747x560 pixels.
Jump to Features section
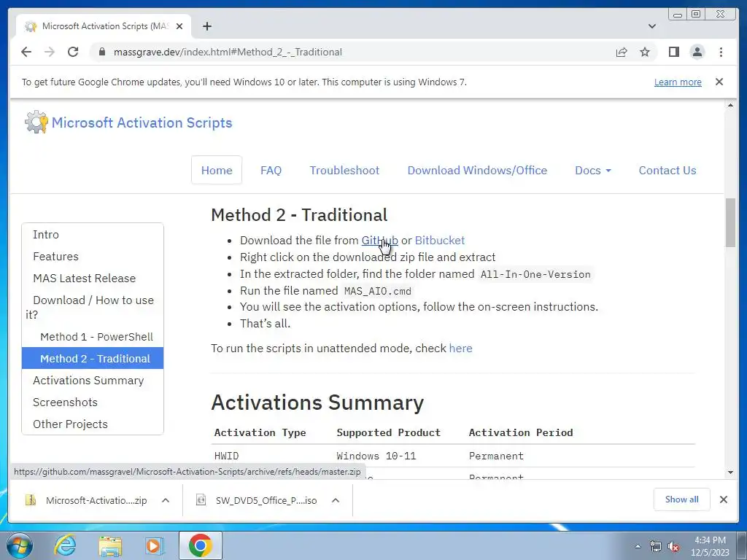pyautogui.click(x=55, y=256)
